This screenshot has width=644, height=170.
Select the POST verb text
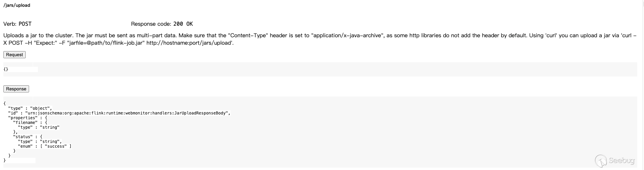point(25,24)
